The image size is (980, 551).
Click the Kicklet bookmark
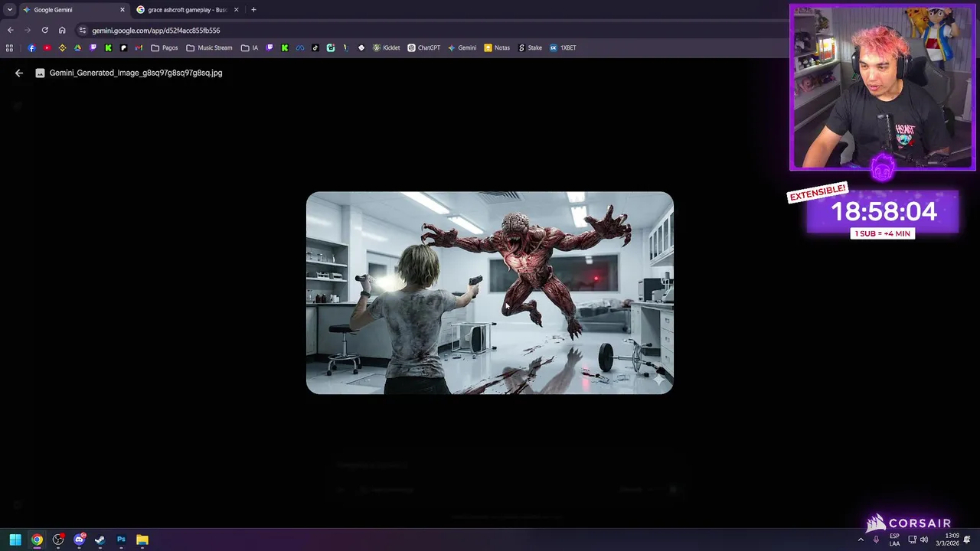click(x=386, y=47)
